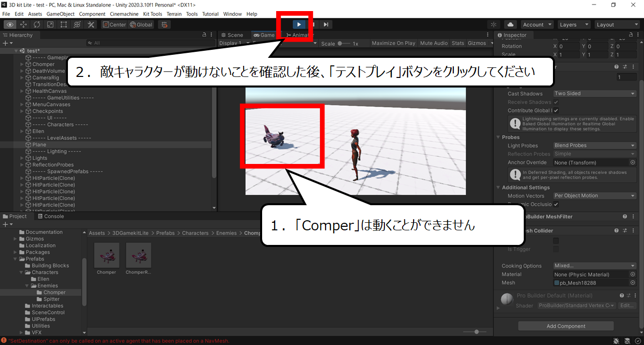
Task: Toggle handle rotation Global button
Action: pyautogui.click(x=141, y=25)
